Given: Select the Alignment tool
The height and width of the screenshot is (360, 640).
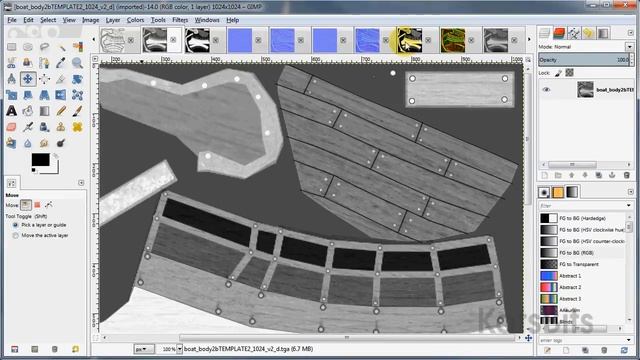Looking at the screenshot, I should click(x=44, y=79).
